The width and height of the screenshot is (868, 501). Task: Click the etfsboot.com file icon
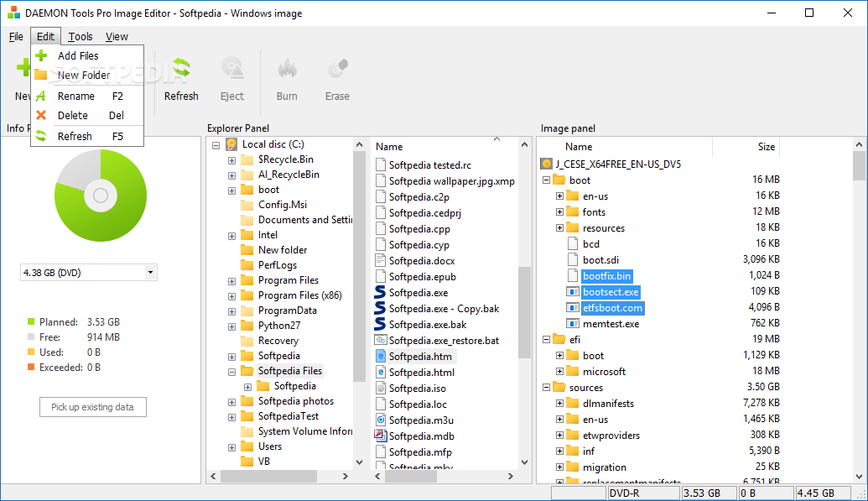pos(573,308)
